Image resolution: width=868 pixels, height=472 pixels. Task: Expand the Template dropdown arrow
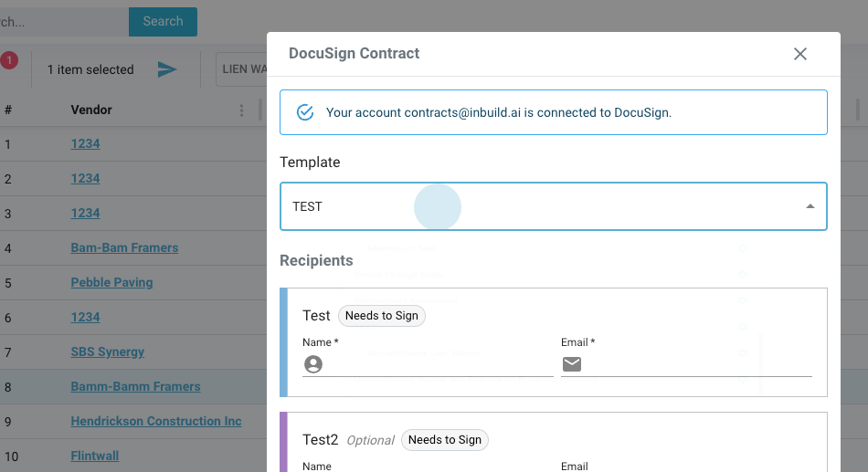tap(810, 206)
